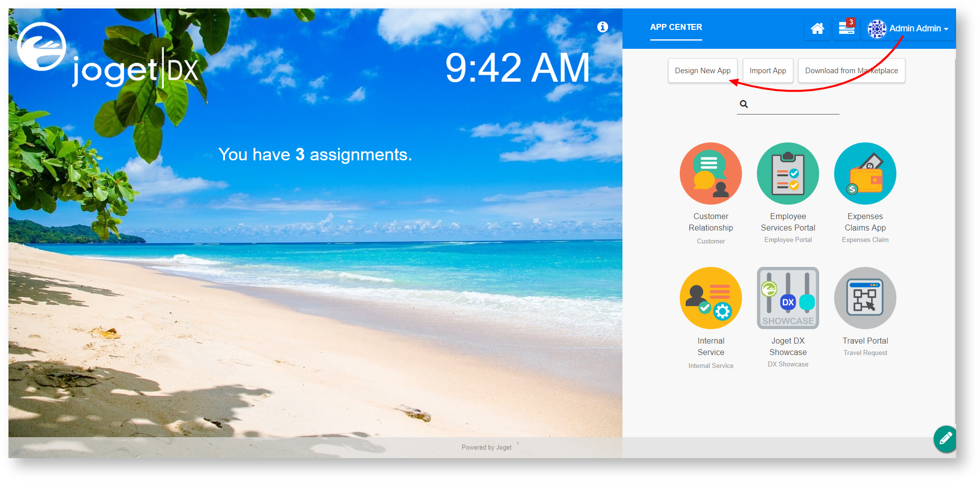Open the Employee Services Portal app icon
The width and height of the screenshot is (980, 482).
pyautogui.click(x=788, y=173)
